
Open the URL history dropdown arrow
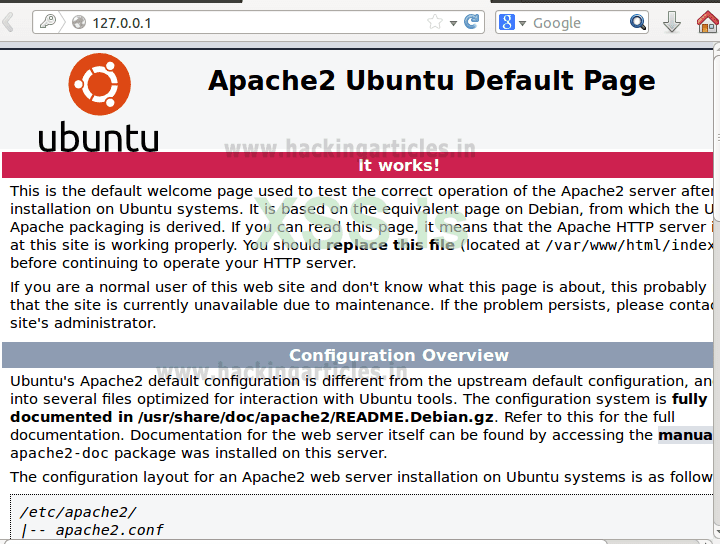[x=454, y=23]
